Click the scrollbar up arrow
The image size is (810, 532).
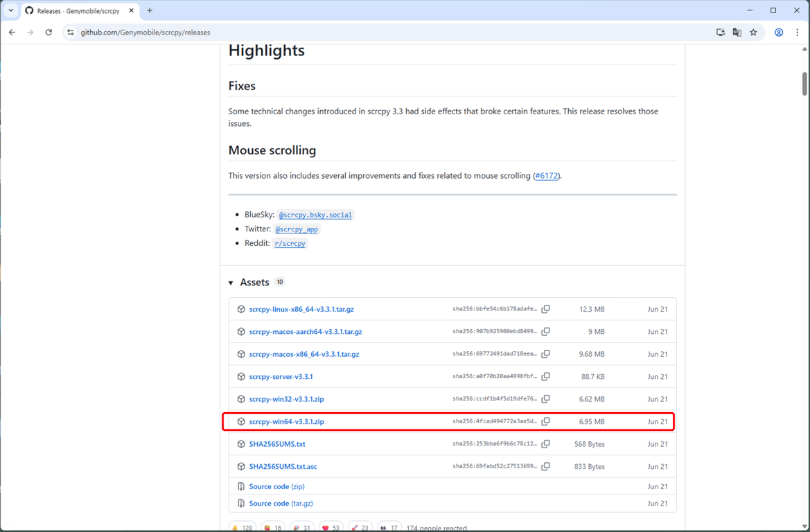pyautogui.click(x=804, y=49)
